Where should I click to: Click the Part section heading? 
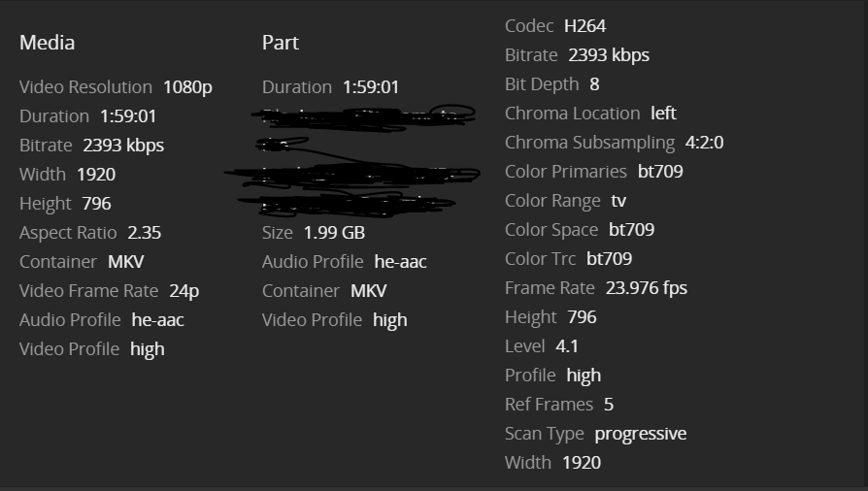click(x=281, y=43)
